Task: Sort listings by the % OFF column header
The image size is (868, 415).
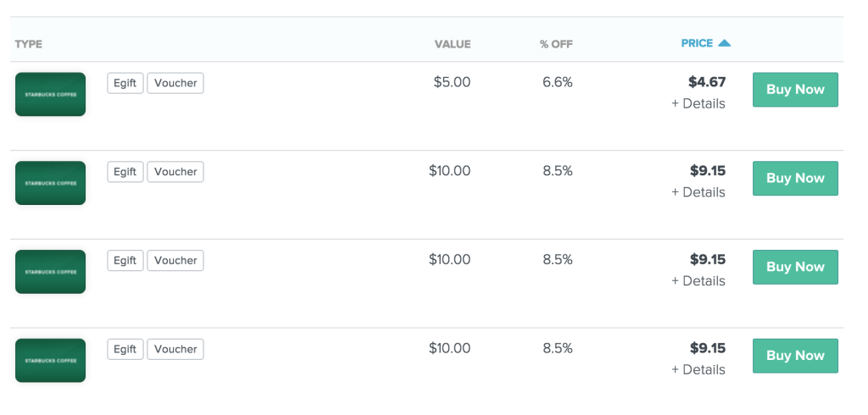Action: click(x=556, y=44)
